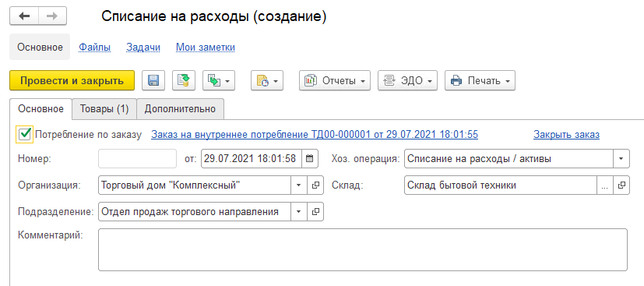Click the Склад бытовой техники field
Screen dimensions: 644x286
[x=500, y=185]
